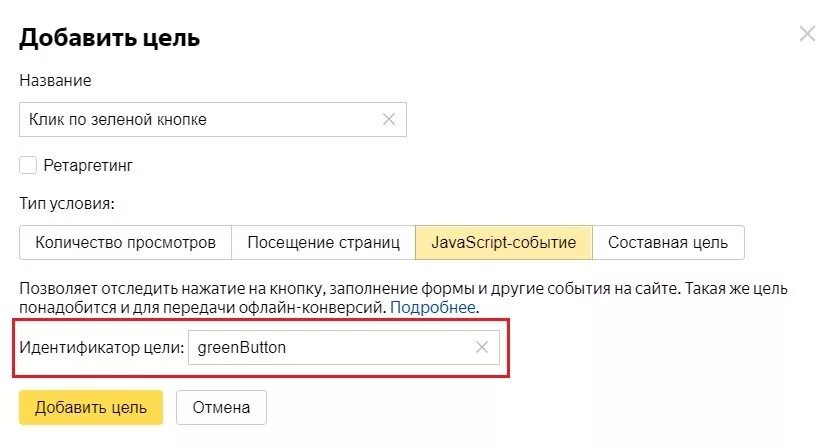Focus the Название text input
The width and height of the screenshot is (839, 445).
tap(200, 119)
